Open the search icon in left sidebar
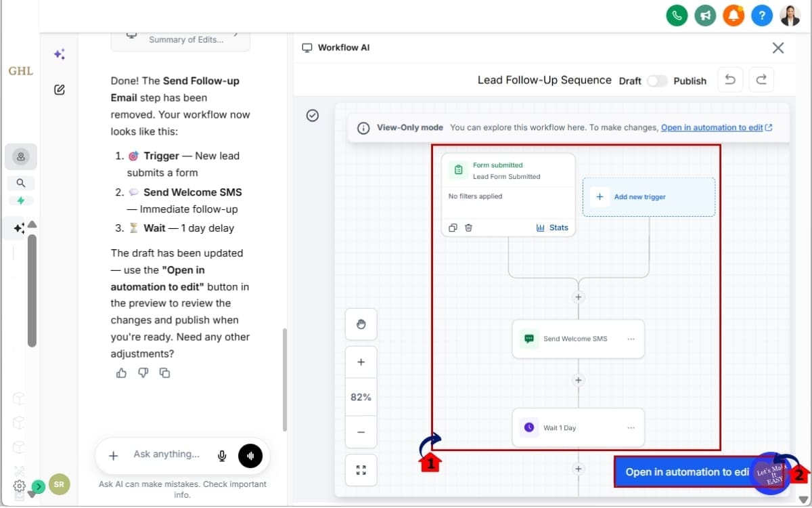The height and width of the screenshot is (508, 812). pyautogui.click(x=21, y=183)
